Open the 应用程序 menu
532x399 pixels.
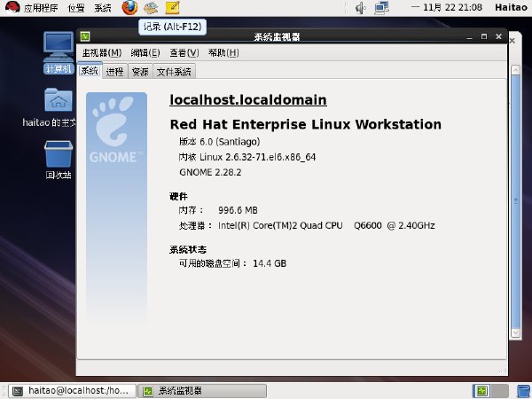(41, 8)
